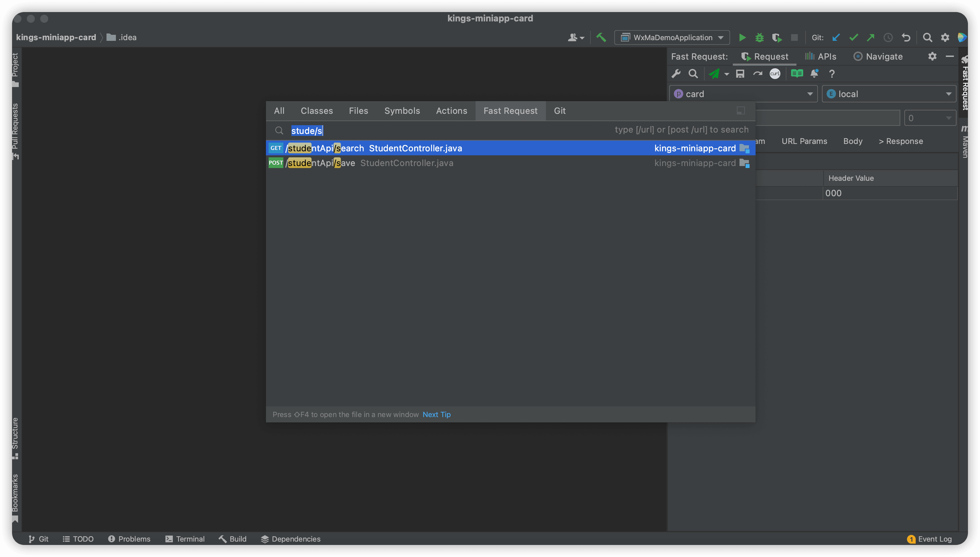Click the green paper-plane send request icon
Image resolution: width=980 pixels, height=557 pixels.
click(x=714, y=73)
